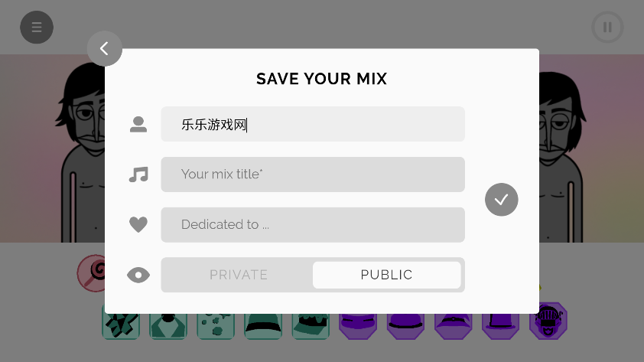Click the username input field
This screenshot has height=362, width=644.
click(x=313, y=124)
